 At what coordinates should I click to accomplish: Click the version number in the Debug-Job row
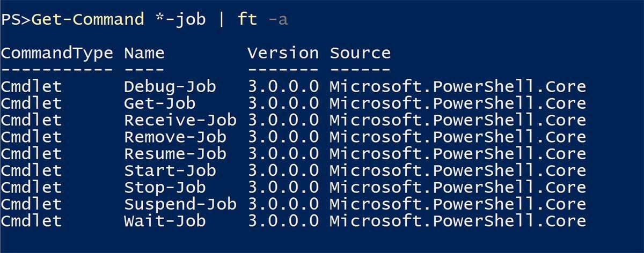[x=283, y=86]
